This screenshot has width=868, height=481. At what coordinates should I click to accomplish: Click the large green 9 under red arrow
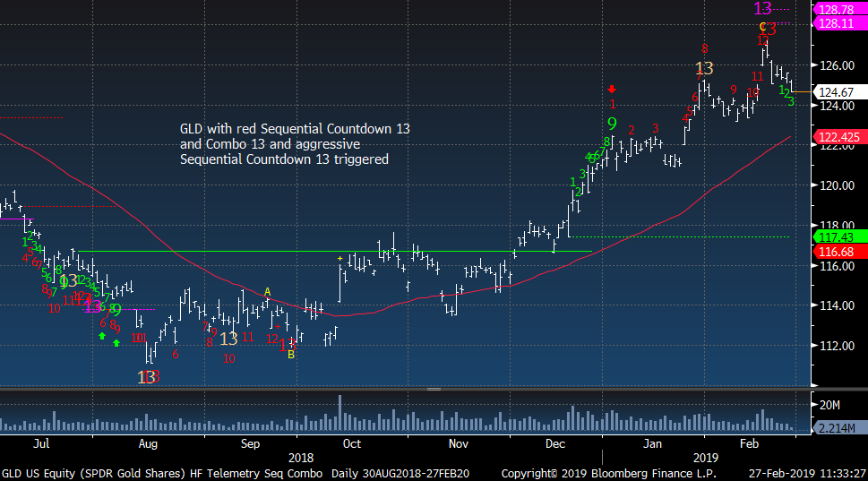pos(612,124)
